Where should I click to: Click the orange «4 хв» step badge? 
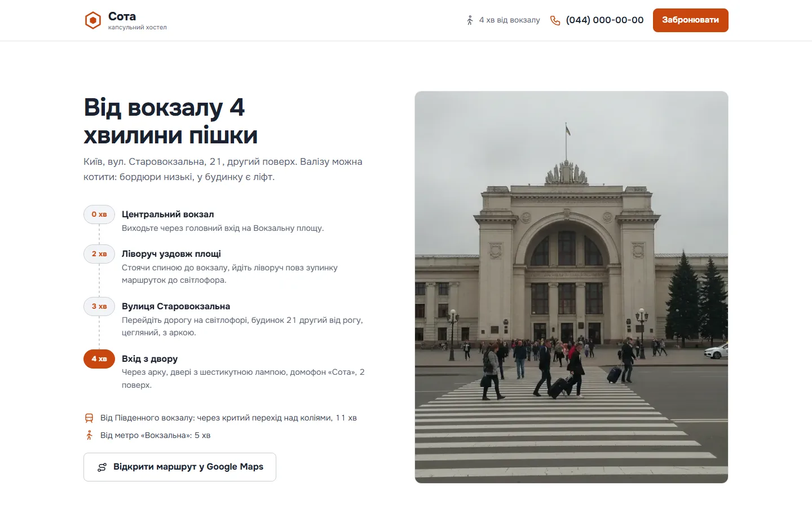point(99,359)
